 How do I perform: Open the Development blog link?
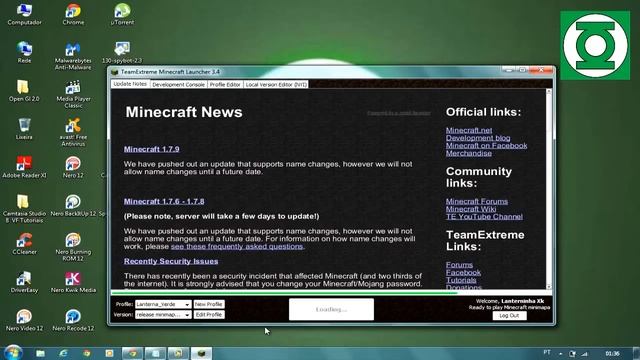point(478,138)
